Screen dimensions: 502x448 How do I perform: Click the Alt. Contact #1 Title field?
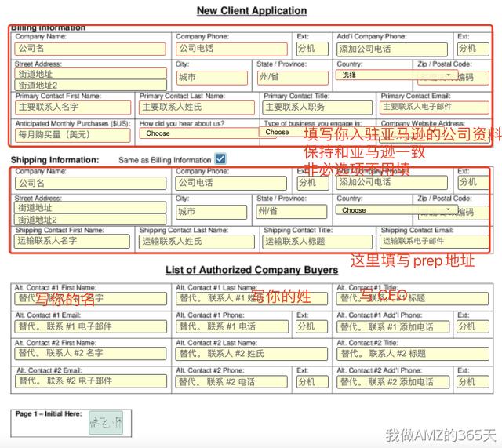[413, 298]
